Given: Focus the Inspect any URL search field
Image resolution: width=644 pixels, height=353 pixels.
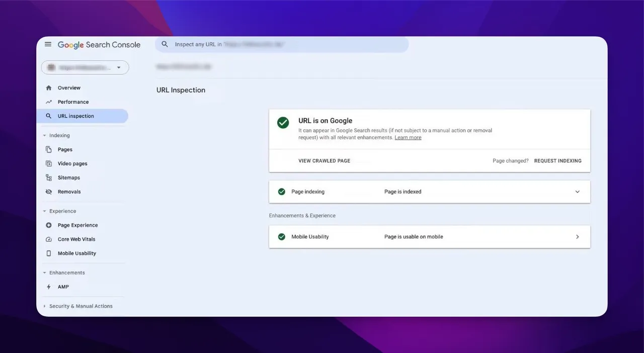Looking at the screenshot, I should [282, 44].
